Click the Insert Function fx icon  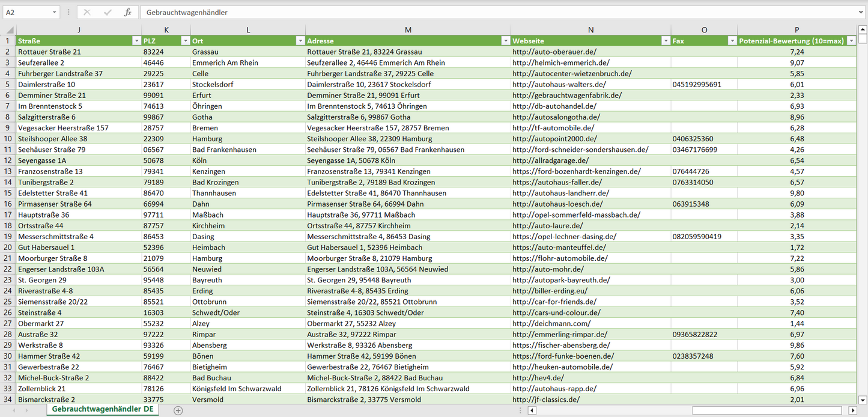pyautogui.click(x=127, y=12)
